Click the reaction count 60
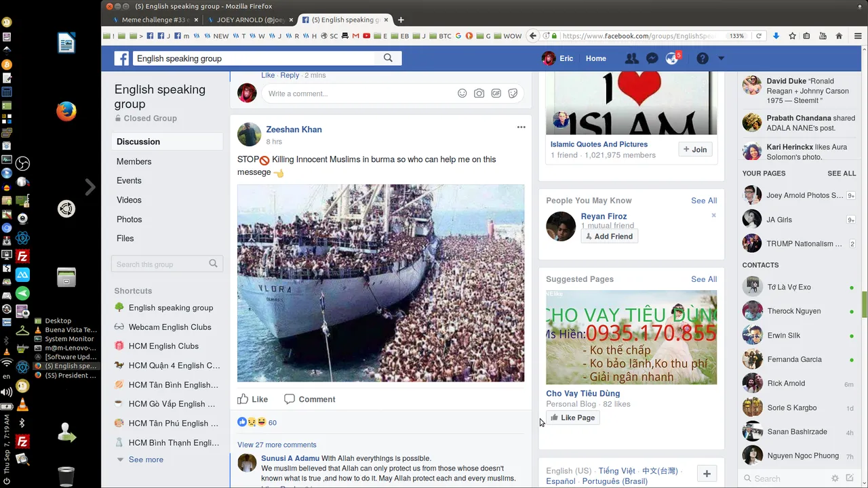Image resolution: width=868 pixels, height=488 pixels. [273, 422]
